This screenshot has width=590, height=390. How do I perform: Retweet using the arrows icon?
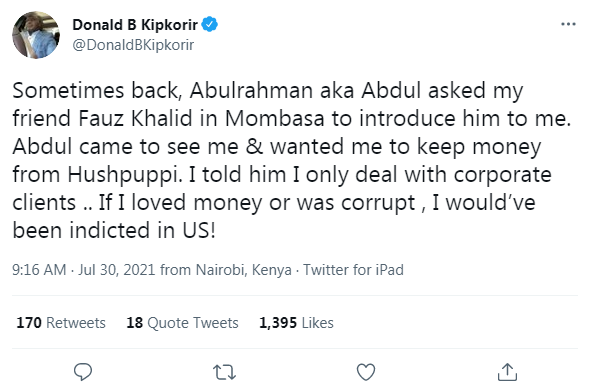pyautogui.click(x=224, y=372)
